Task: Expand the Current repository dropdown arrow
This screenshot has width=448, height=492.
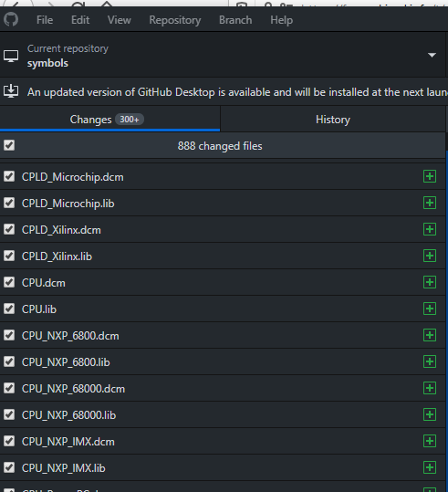Action: tap(432, 55)
